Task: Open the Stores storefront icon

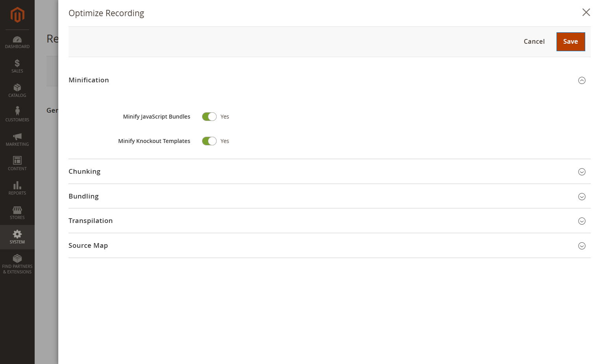Action: (x=17, y=210)
